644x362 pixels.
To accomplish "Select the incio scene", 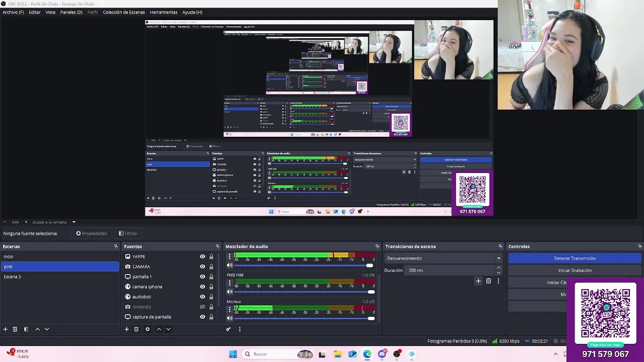I will (x=60, y=256).
